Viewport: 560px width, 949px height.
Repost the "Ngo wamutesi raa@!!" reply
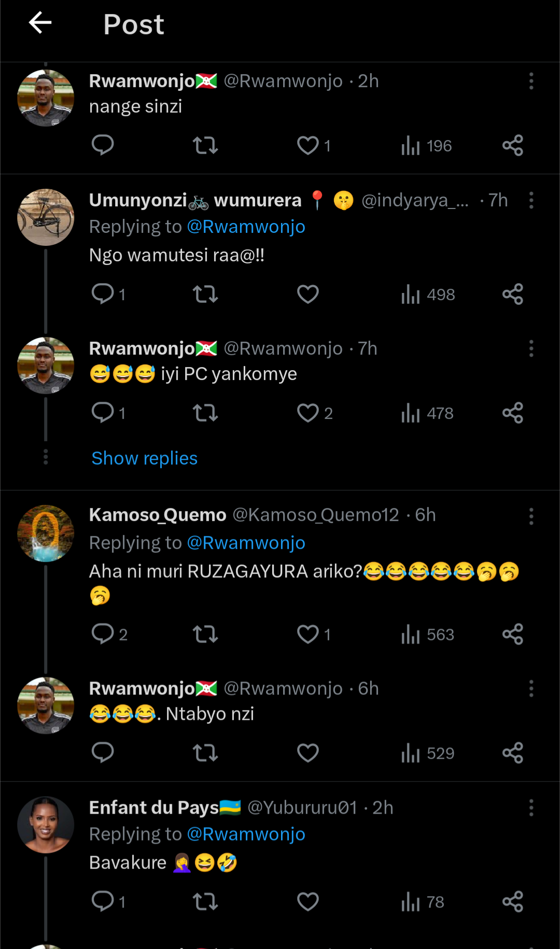point(205,295)
